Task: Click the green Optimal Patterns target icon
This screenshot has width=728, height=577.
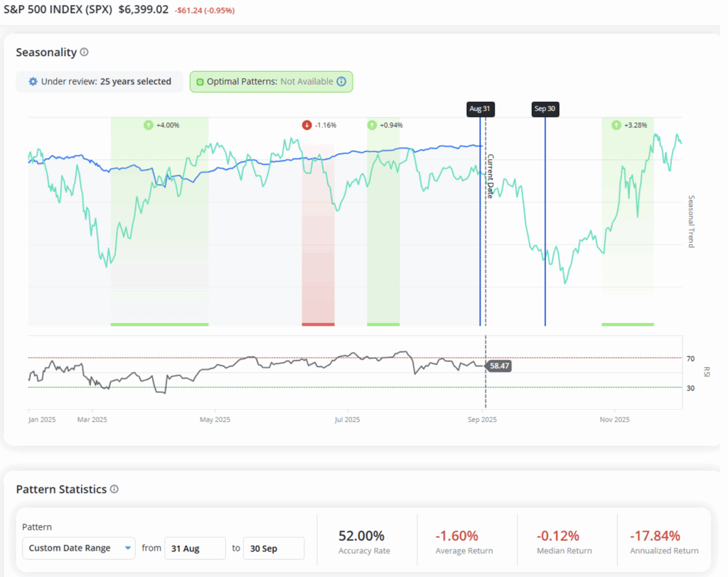Action: [200, 82]
